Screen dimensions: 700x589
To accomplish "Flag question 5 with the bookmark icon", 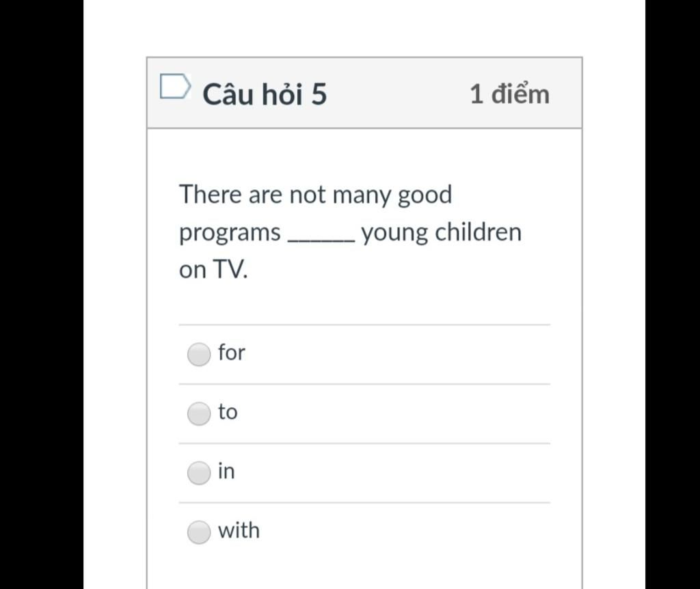I will tap(176, 85).
